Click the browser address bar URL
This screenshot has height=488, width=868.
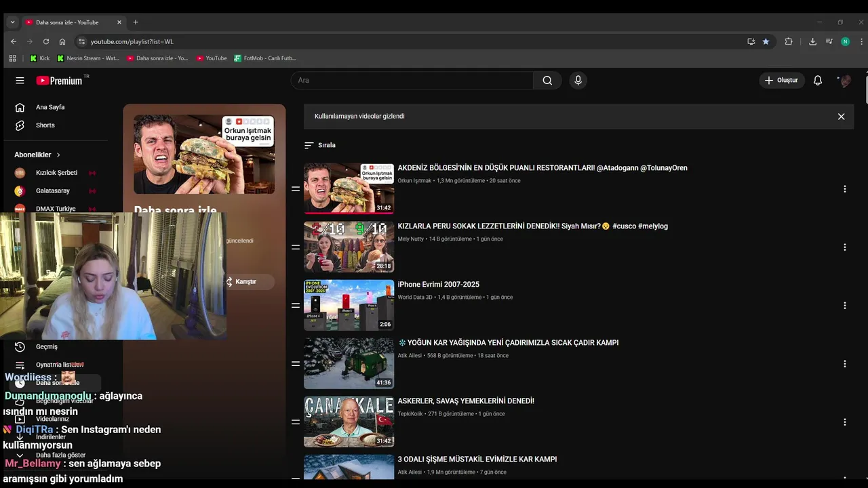132,41
